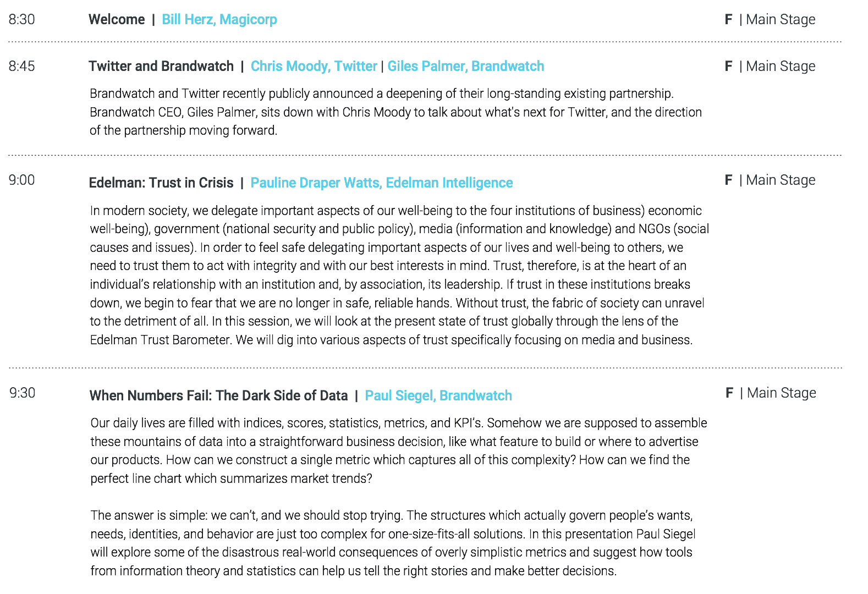868x594 pixels.
Task: Click Main Stage label for the 8:45 session
Action: click(780, 67)
